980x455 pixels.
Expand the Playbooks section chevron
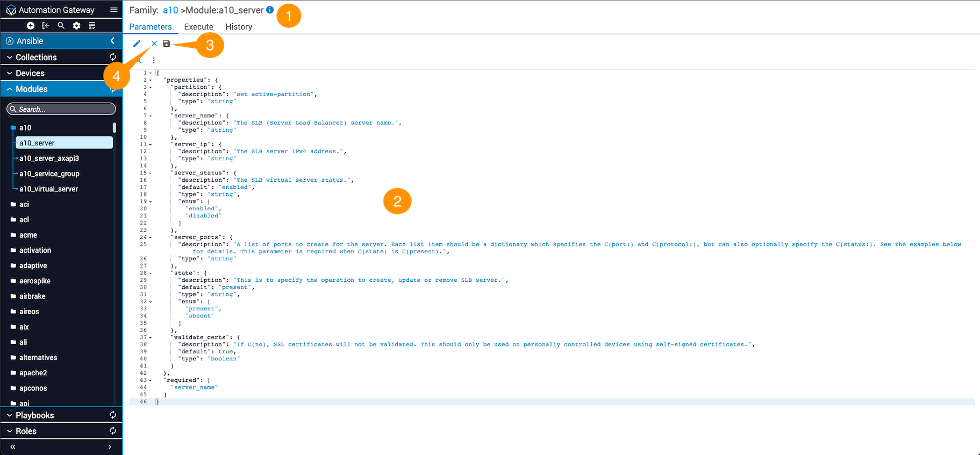click(10, 415)
